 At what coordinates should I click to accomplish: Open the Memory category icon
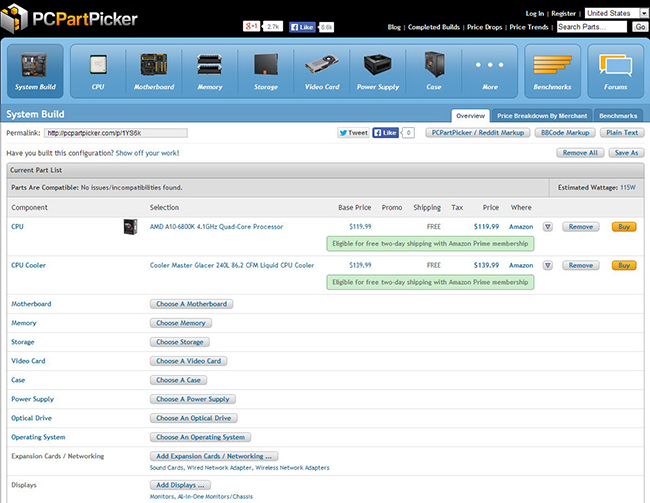(x=210, y=71)
